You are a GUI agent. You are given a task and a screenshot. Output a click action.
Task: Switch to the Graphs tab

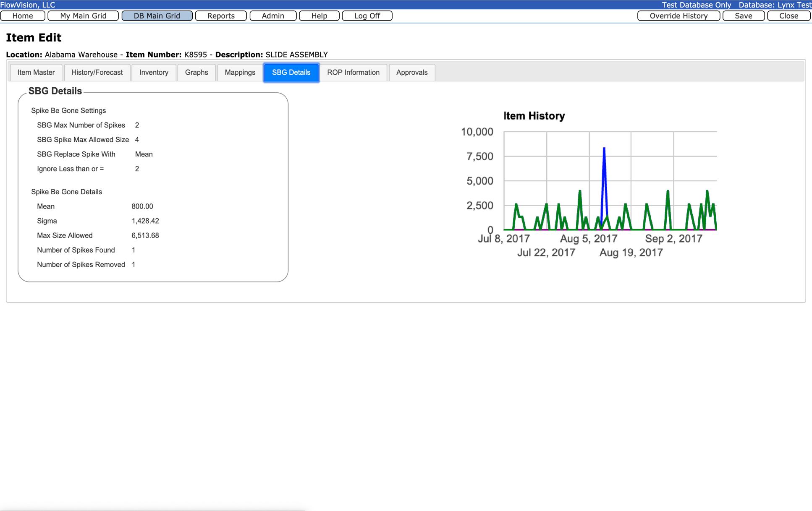[196, 73]
